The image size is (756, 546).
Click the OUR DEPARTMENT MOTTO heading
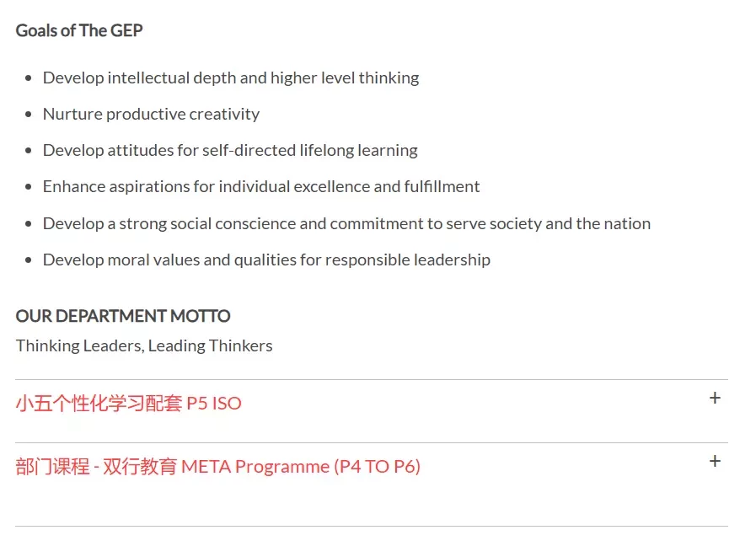(123, 316)
